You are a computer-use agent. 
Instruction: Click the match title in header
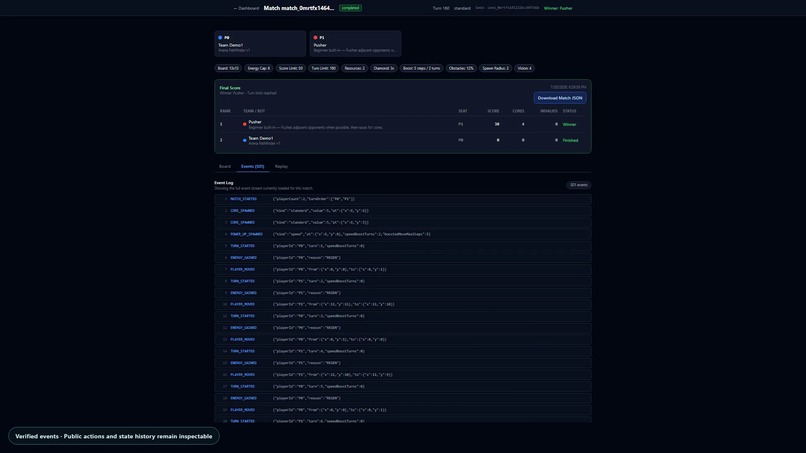(299, 8)
